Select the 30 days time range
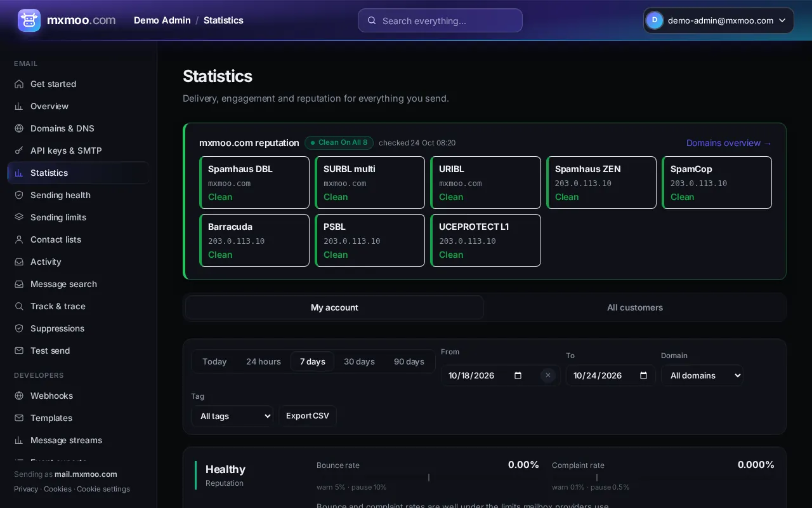 pos(359,361)
